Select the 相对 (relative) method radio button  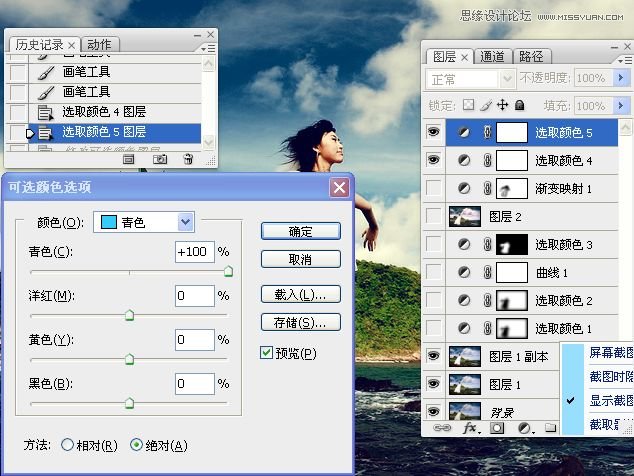[67, 445]
